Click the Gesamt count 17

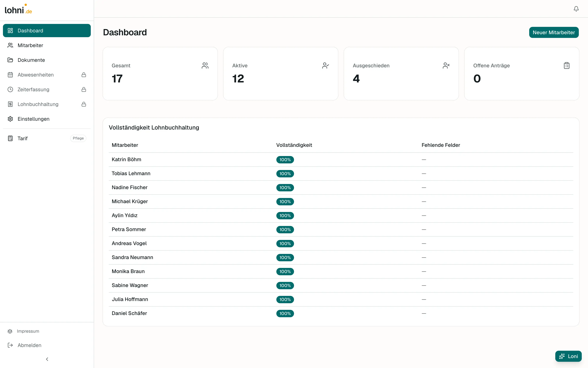click(117, 78)
